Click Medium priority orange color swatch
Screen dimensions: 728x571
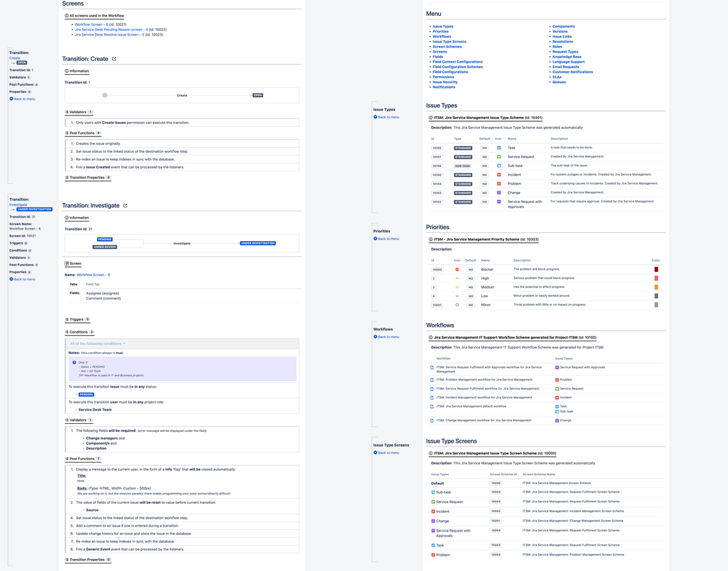[x=656, y=287]
